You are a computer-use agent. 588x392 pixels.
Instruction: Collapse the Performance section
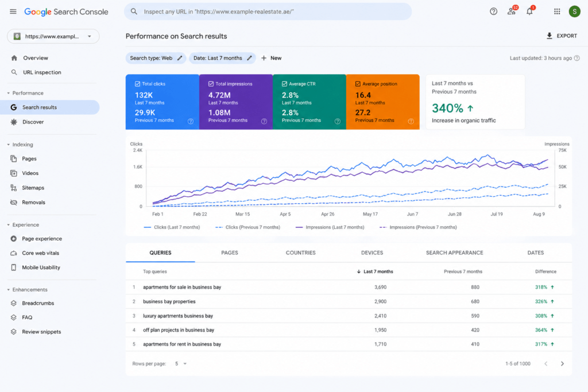click(x=8, y=93)
